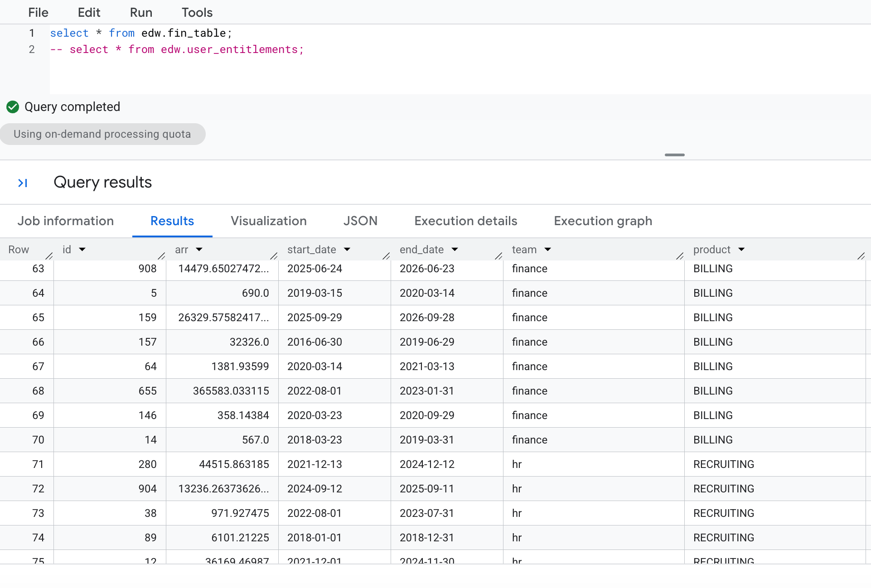This screenshot has width=871, height=588.
Task: Click the end_date column header label
Action: point(422,250)
